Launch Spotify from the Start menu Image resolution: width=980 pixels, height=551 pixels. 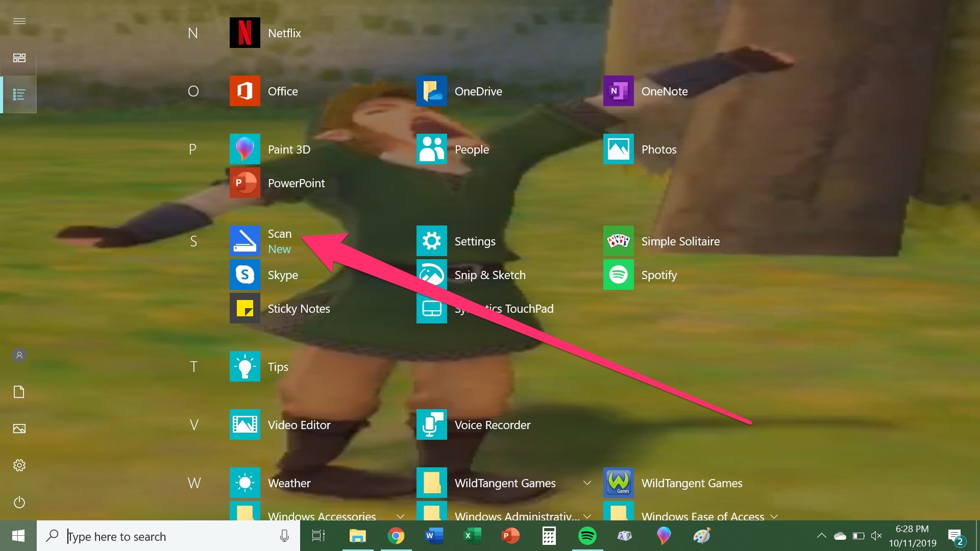[658, 274]
